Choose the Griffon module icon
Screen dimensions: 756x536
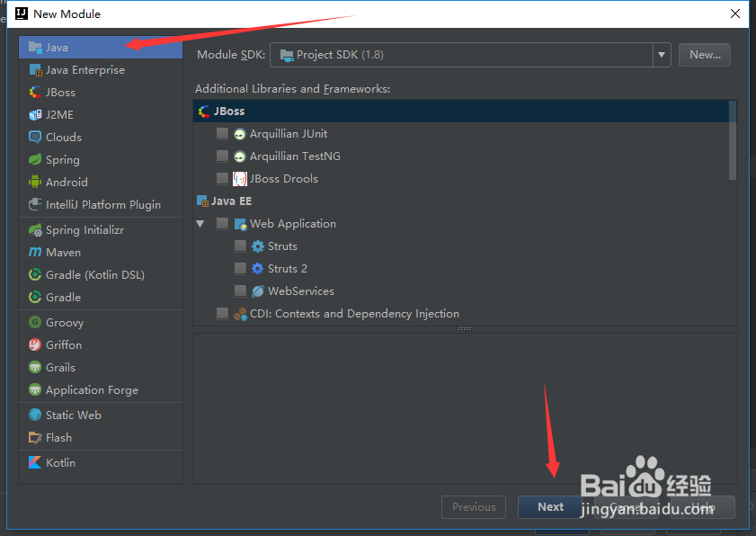(35, 344)
